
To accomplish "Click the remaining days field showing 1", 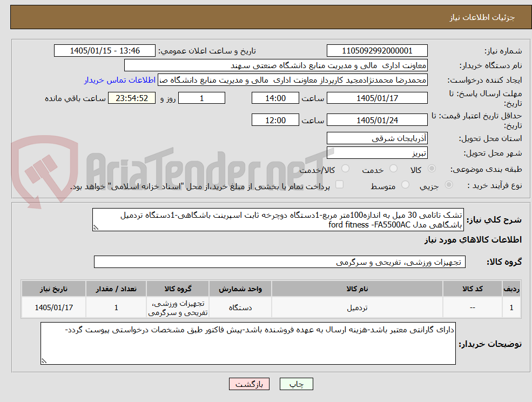I will tap(201, 98).
